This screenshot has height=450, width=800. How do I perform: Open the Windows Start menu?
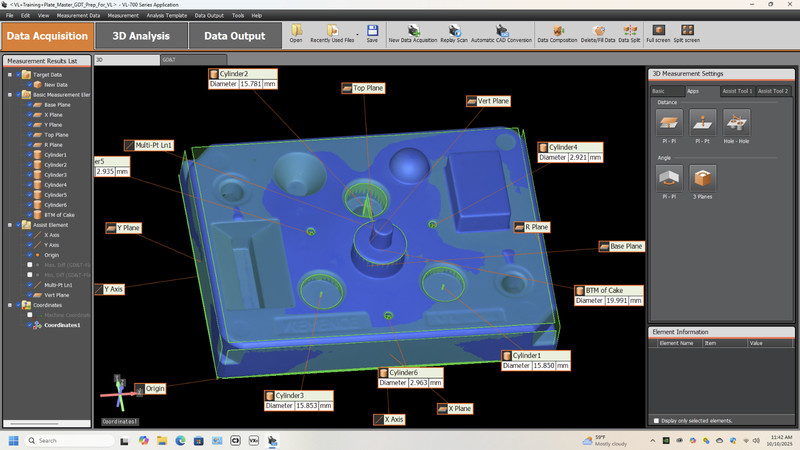[x=14, y=440]
